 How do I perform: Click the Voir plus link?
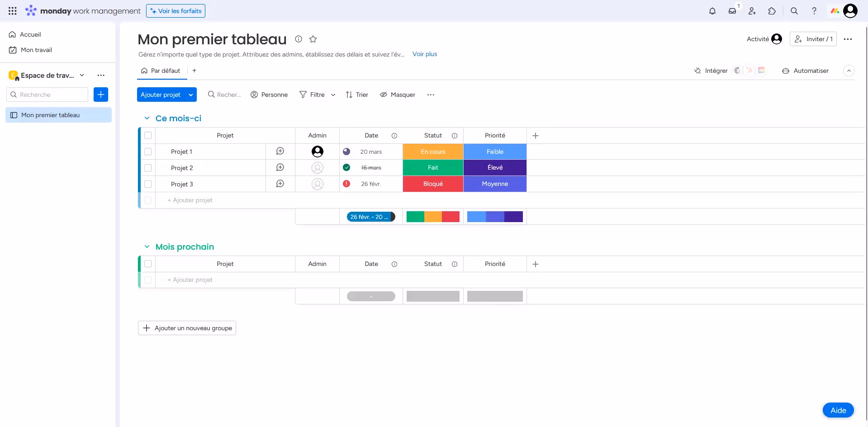coord(424,54)
